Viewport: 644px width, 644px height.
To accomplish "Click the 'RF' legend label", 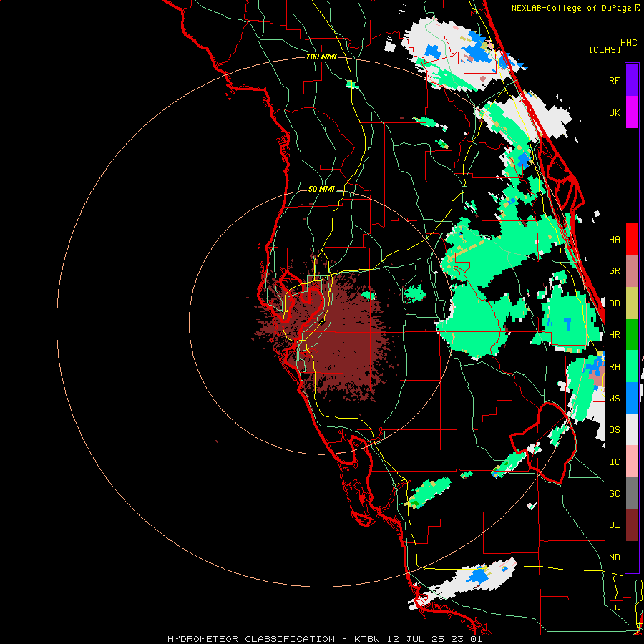I will [x=614, y=80].
